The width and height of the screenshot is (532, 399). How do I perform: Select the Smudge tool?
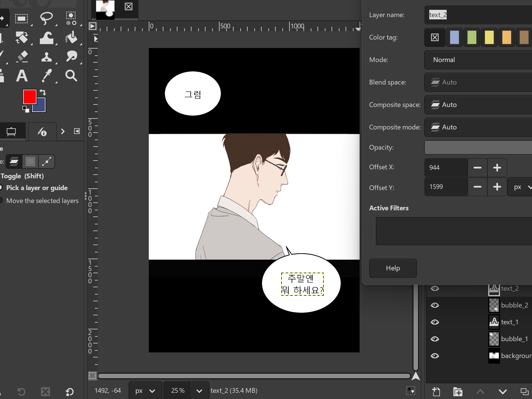tap(71, 57)
